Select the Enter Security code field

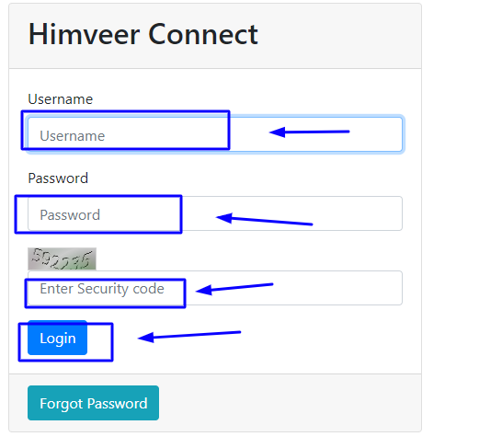215,288
